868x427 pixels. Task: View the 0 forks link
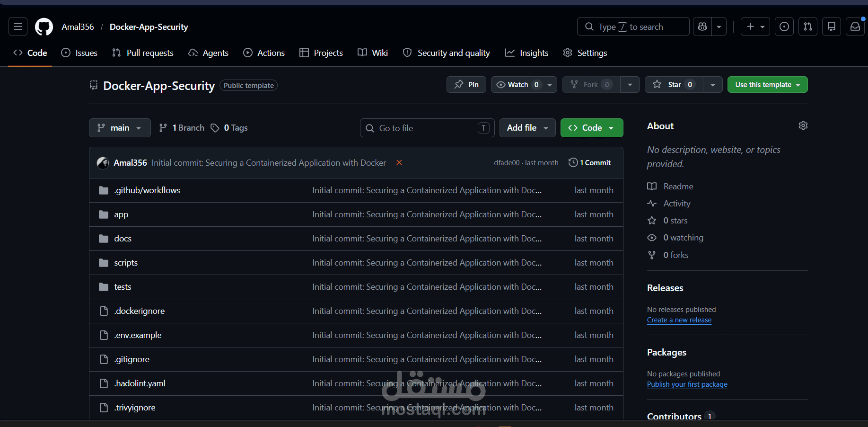pyautogui.click(x=668, y=255)
